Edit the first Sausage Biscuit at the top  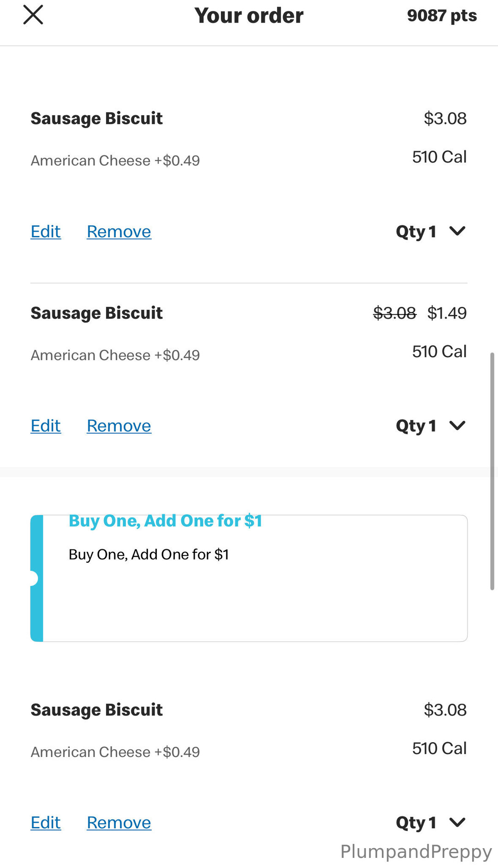[46, 231]
